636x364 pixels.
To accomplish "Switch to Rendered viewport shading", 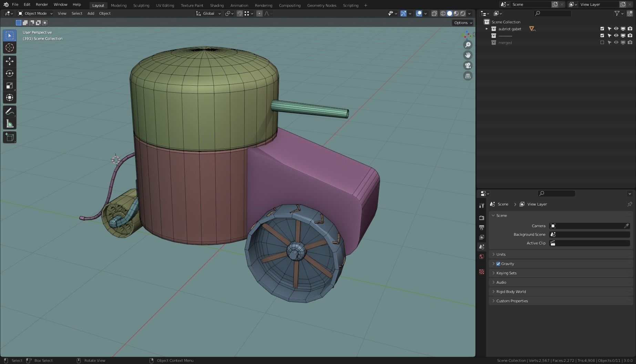I will click(x=463, y=13).
